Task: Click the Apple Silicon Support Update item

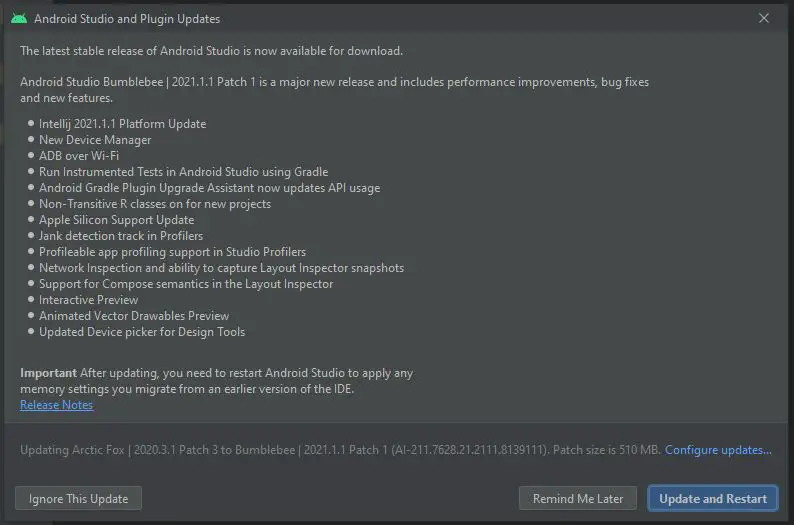Action: pyautogui.click(x=116, y=220)
